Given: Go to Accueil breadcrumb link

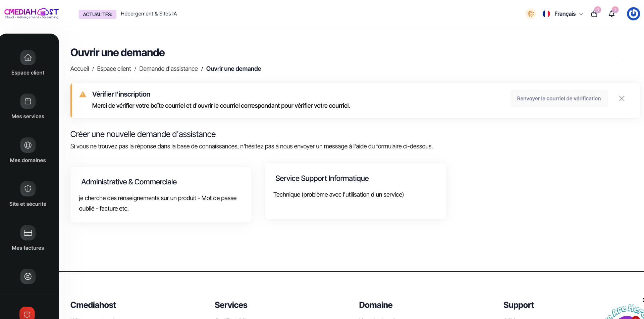Looking at the screenshot, I should 79,69.
